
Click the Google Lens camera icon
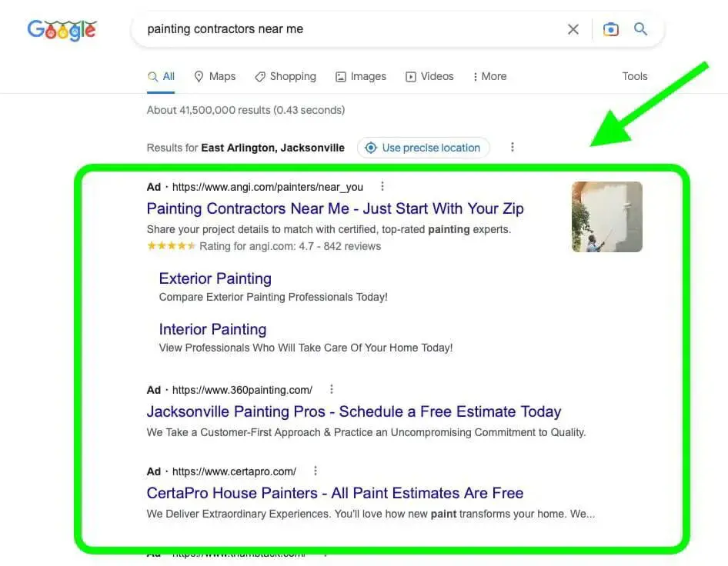(610, 28)
